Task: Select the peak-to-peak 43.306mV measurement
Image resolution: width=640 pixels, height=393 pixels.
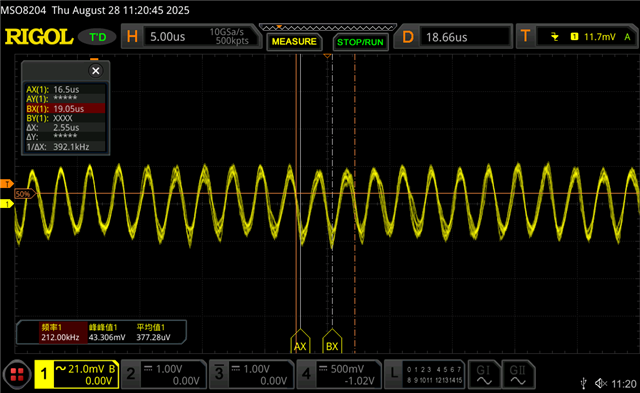Action: coord(107,333)
